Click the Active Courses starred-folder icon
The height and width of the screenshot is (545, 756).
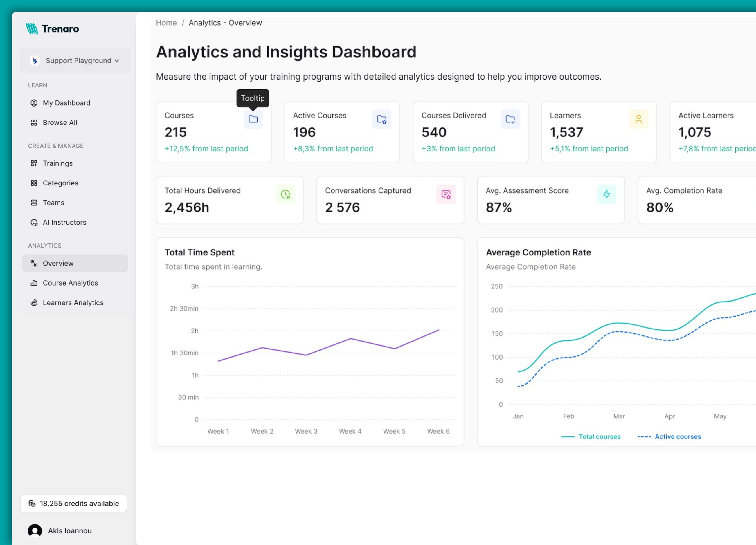381,119
